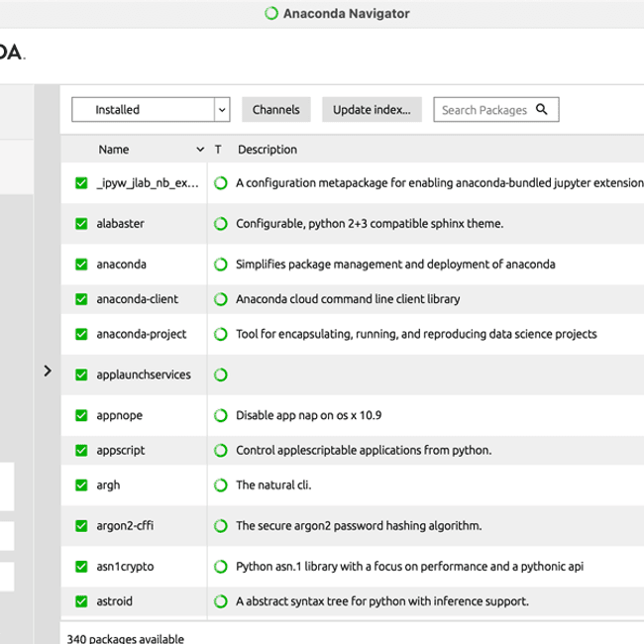Screen dimensions: 644x644
Task: Click the type icon next to alabaster
Action: tap(221, 224)
